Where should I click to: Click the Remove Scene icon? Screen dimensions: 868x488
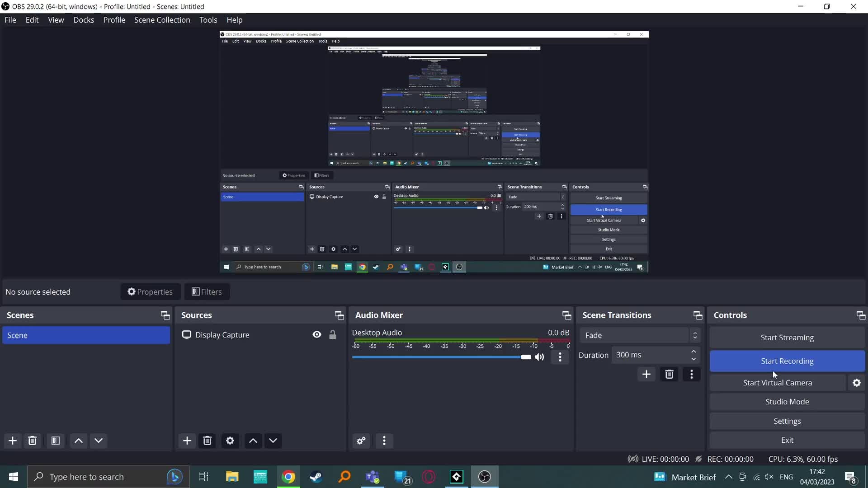coord(32,441)
